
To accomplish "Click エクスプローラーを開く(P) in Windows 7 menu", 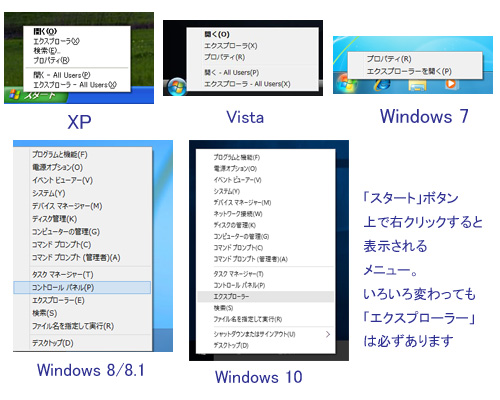I will coord(409,71).
